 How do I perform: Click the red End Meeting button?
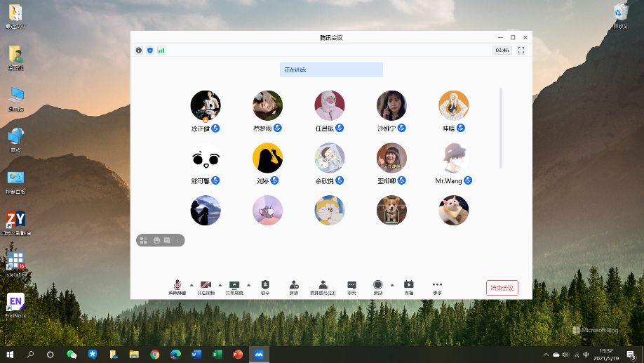502,288
